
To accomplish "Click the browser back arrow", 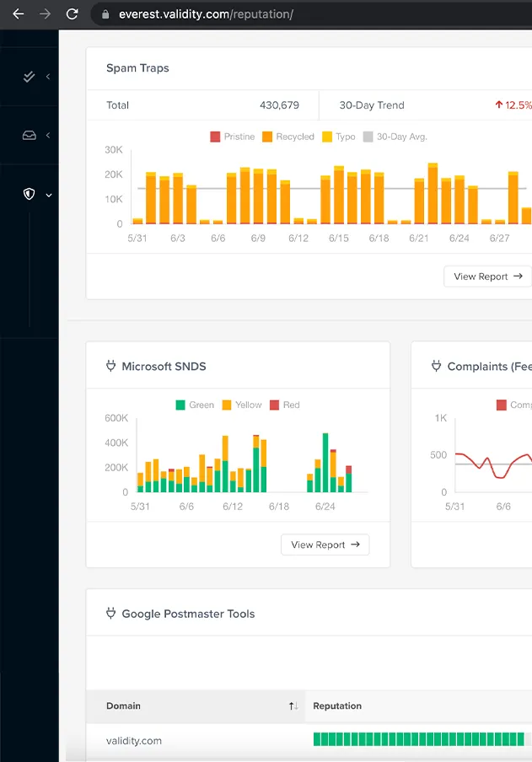I will click(18, 14).
